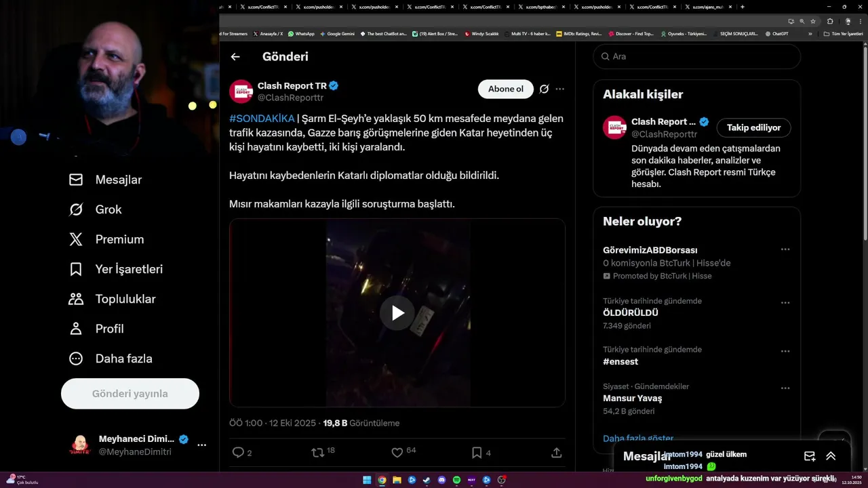
Task: Open the Chrome three-dot menu
Action: tap(859, 21)
